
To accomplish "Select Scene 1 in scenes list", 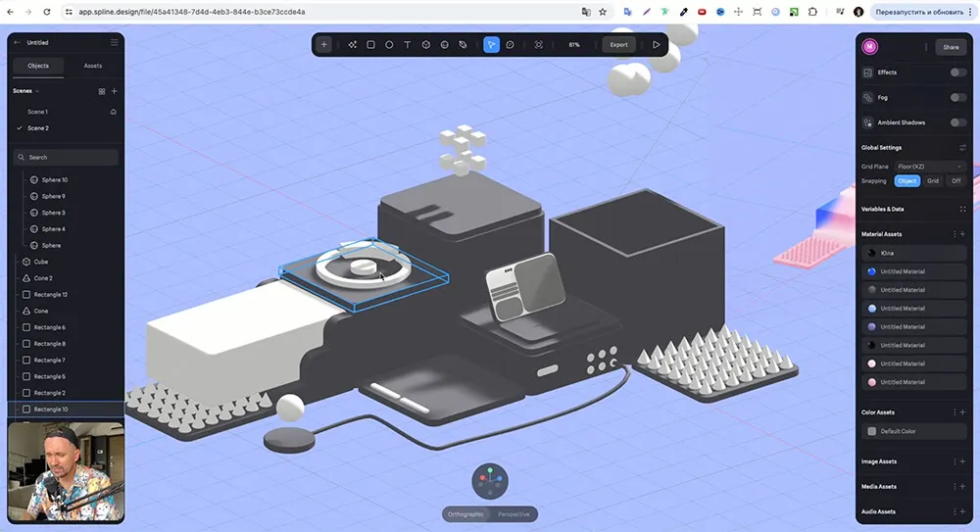I will pos(37,112).
